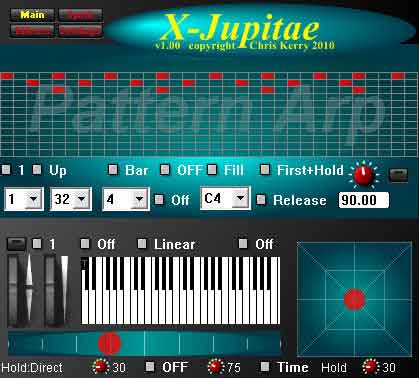Click the knob right of the Hold label

pos(371,367)
